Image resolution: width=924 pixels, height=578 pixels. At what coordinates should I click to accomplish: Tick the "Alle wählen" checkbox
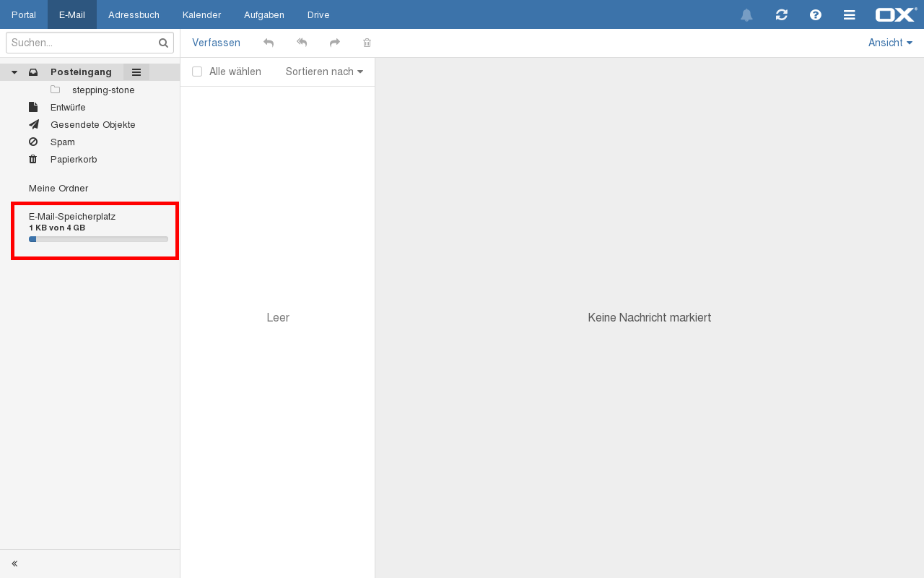[197, 72]
